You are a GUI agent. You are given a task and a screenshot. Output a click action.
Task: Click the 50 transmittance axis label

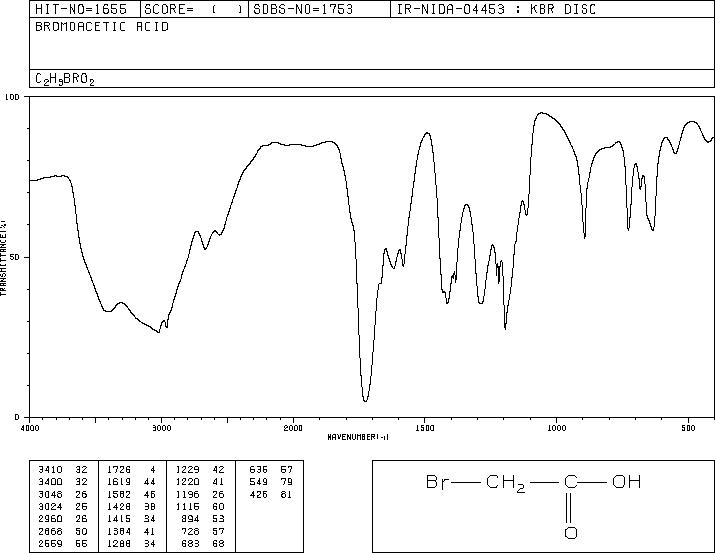(x=13, y=257)
